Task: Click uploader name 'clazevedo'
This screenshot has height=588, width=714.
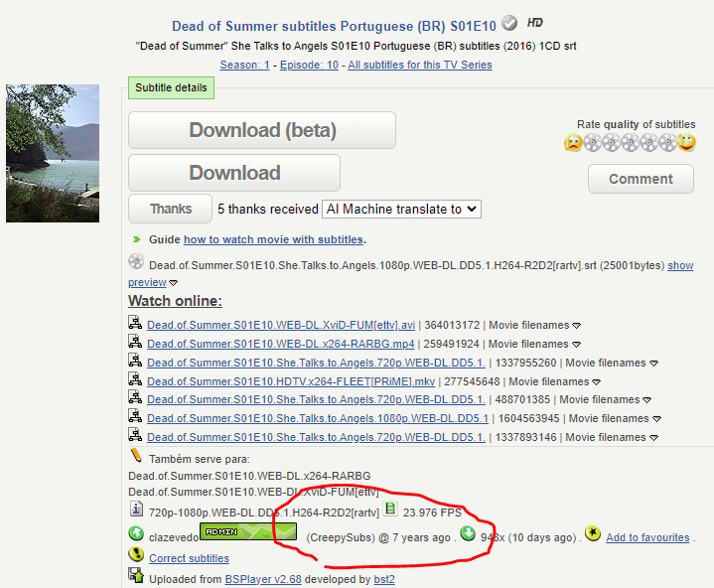Action: click(x=174, y=537)
